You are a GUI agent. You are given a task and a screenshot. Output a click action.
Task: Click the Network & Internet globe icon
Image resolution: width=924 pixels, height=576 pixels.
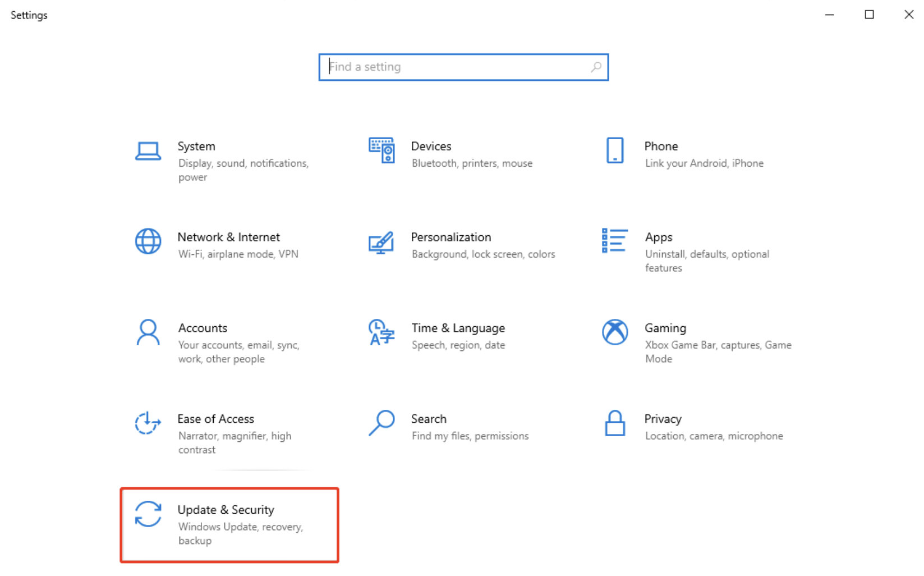[148, 241]
